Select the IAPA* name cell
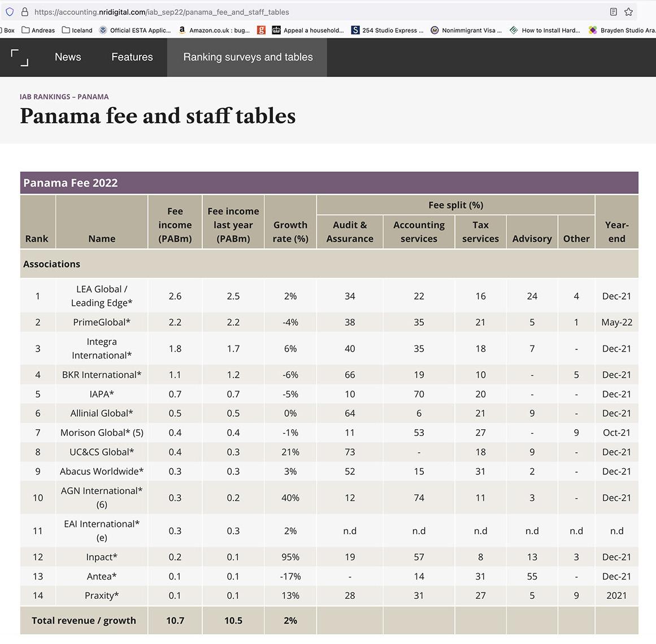Image resolution: width=656 pixels, height=644 pixels. click(102, 394)
